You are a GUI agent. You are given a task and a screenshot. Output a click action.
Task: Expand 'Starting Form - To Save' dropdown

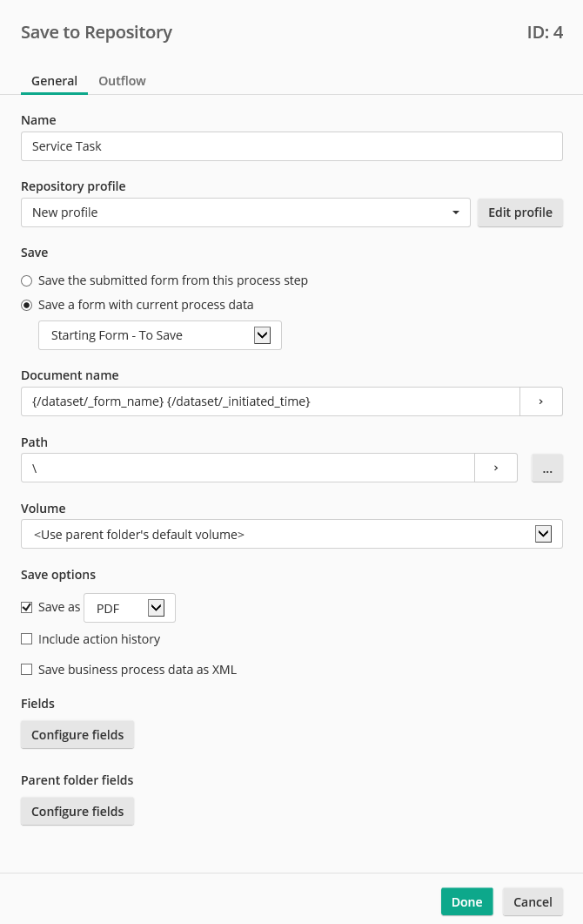pyautogui.click(x=262, y=335)
